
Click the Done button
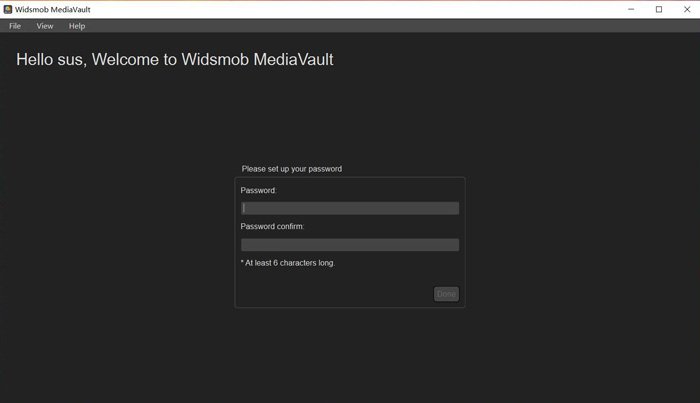(446, 294)
